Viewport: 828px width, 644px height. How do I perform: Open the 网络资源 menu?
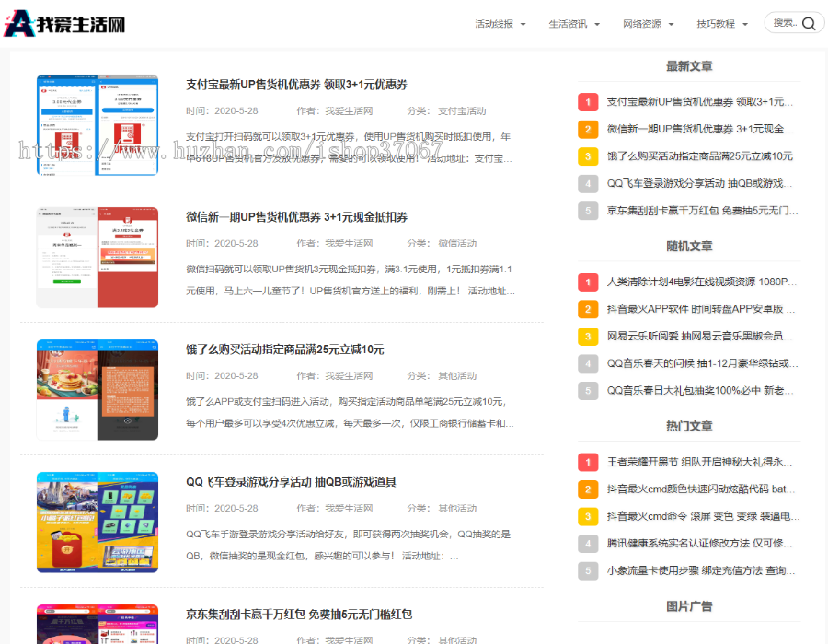pos(641,24)
